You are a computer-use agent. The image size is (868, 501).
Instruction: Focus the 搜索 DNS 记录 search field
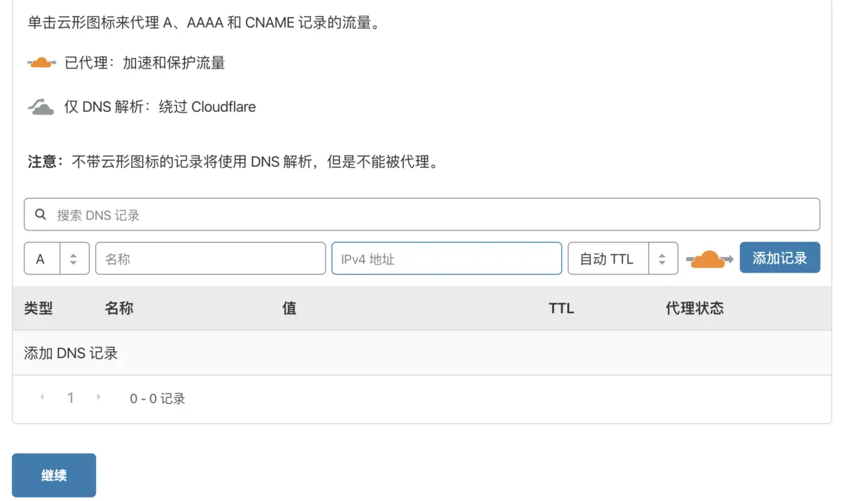422,214
